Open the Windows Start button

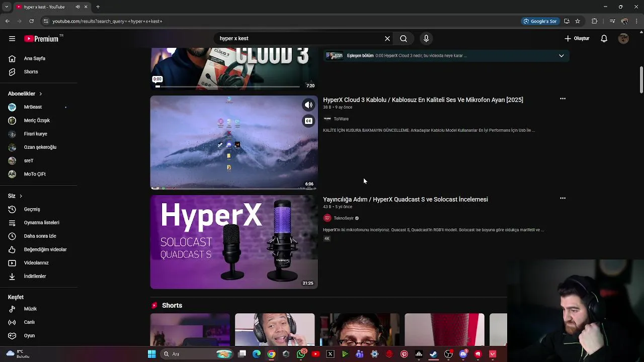pyautogui.click(x=151, y=354)
